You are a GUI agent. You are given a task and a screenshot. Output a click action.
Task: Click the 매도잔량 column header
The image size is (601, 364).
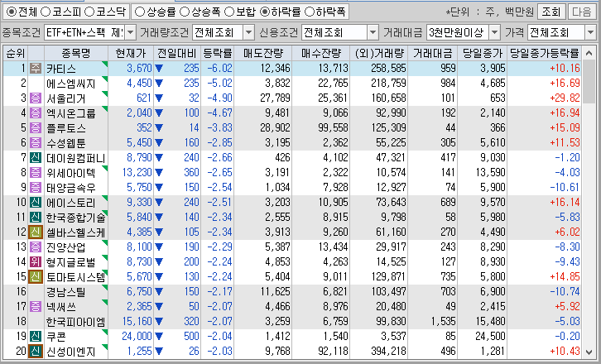(x=263, y=53)
